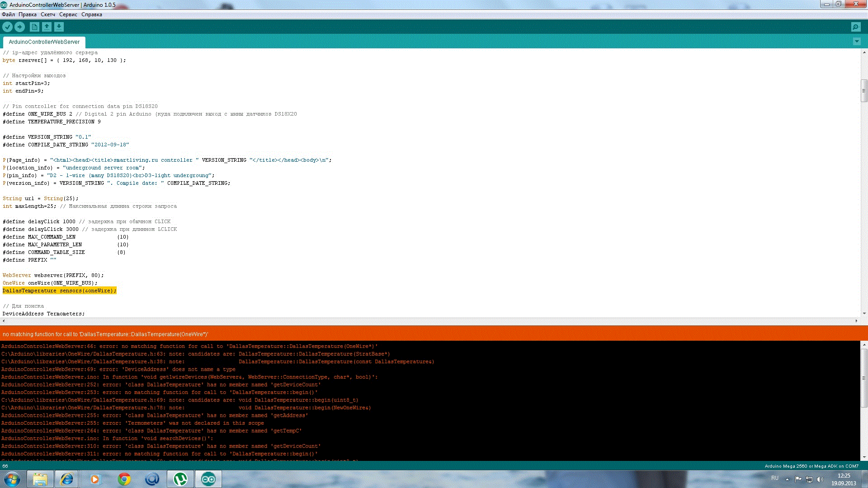Open Google Chrome from the taskbar
Viewport: 868px width, 488px height.
point(124,479)
